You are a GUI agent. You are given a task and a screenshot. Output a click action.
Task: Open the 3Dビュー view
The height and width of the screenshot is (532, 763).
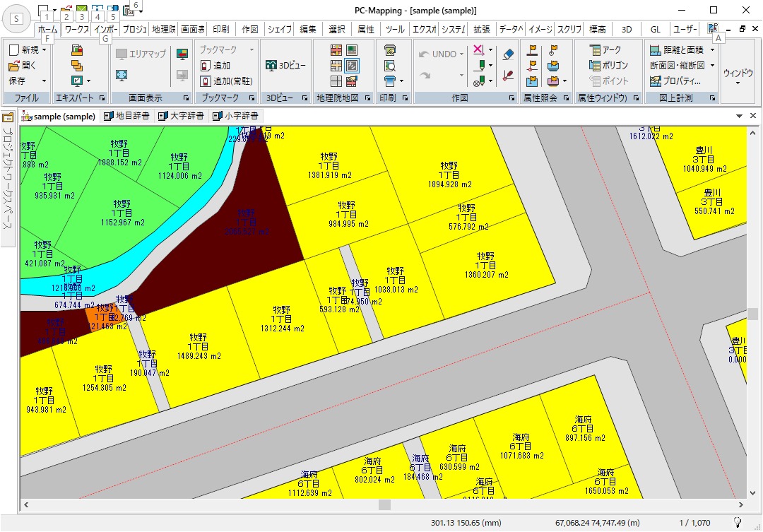[x=285, y=65]
